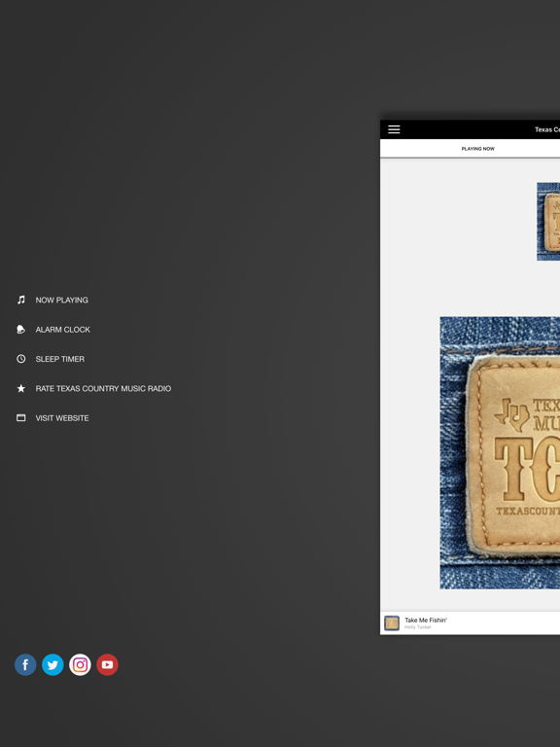Open the YouTube icon

coord(108,664)
